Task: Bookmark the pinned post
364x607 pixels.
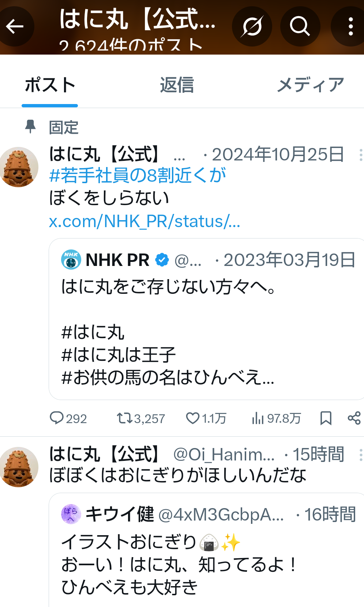Action: 326,418
